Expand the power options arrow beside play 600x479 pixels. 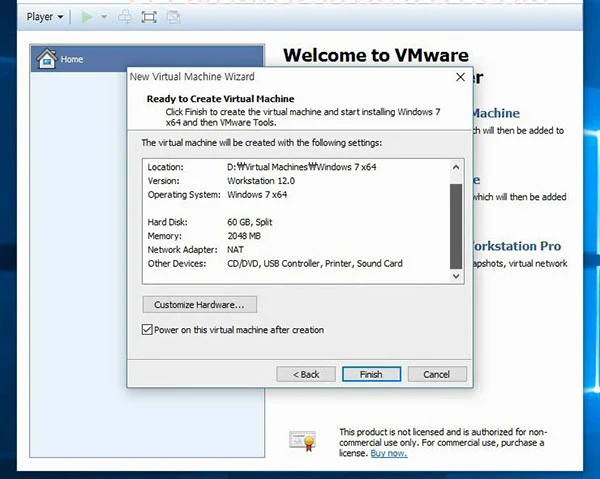click(104, 17)
